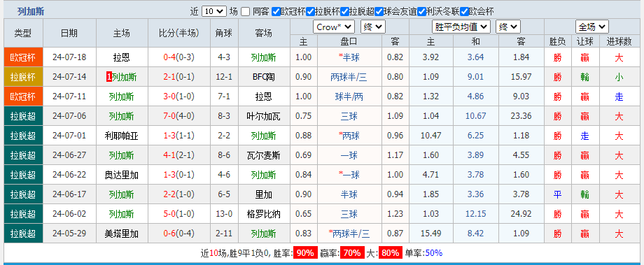Click the 两球半/三 handicap on 24-07-14 row
The height and width of the screenshot is (265, 644).
click(349, 77)
